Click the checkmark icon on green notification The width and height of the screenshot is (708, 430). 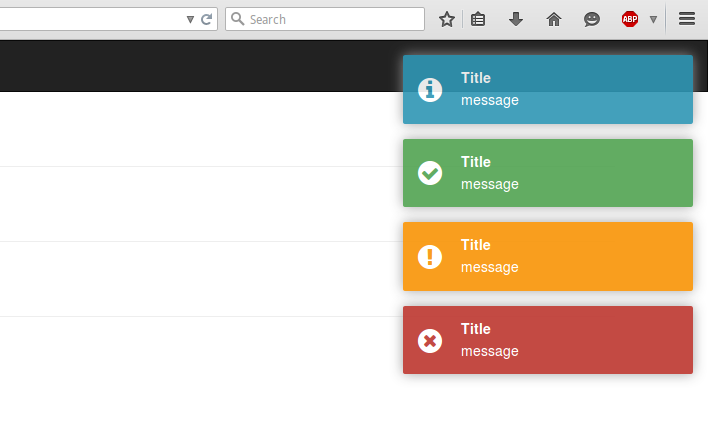point(430,173)
